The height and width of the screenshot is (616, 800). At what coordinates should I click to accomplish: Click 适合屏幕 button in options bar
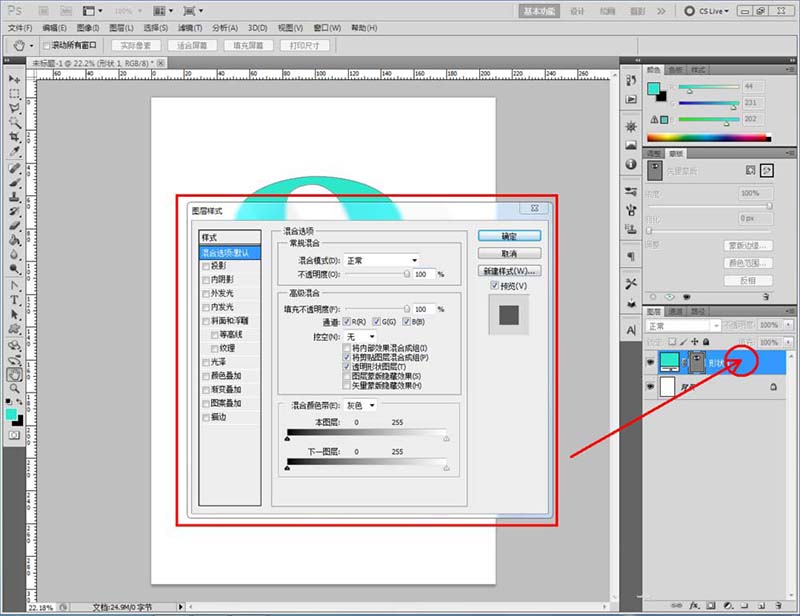tap(192, 45)
